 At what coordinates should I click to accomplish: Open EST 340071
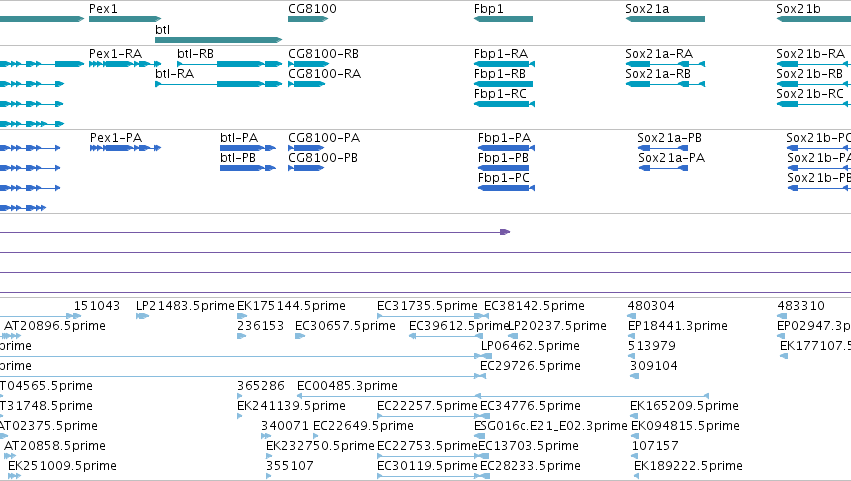[284, 426]
